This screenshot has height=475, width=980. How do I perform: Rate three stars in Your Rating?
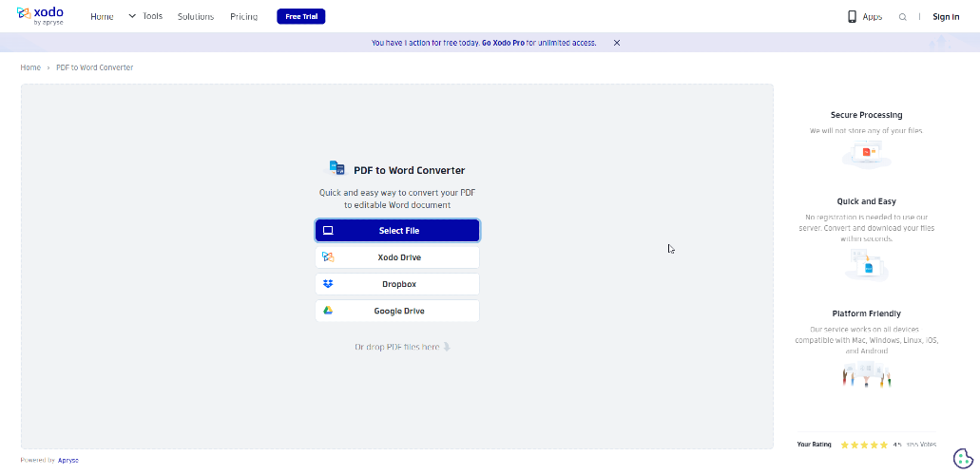pos(864,445)
